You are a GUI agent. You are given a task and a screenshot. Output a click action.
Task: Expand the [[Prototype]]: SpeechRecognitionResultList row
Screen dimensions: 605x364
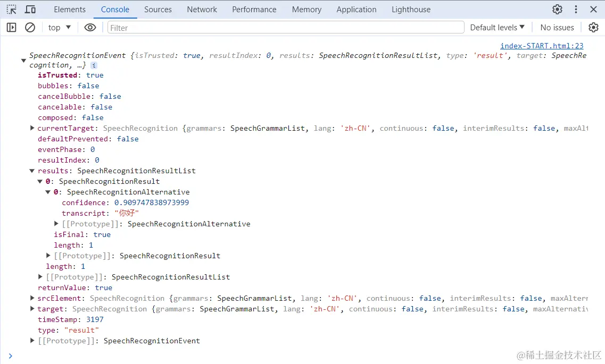pyautogui.click(x=40, y=276)
